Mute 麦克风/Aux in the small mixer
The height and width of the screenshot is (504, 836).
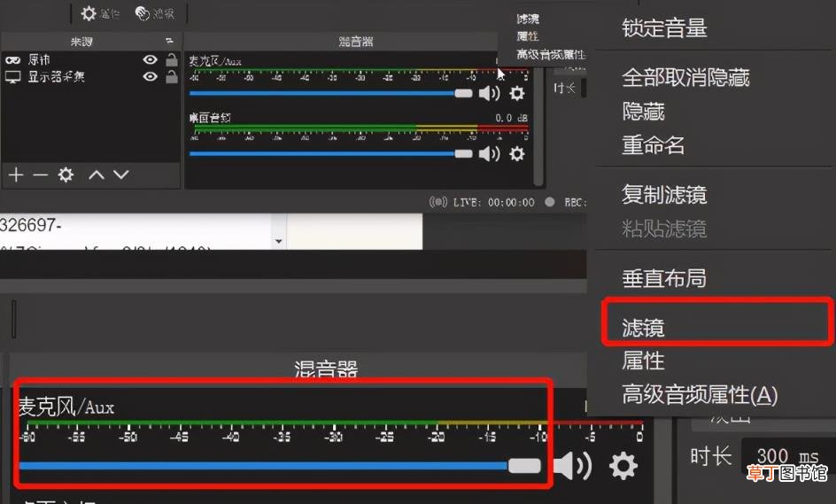490,93
